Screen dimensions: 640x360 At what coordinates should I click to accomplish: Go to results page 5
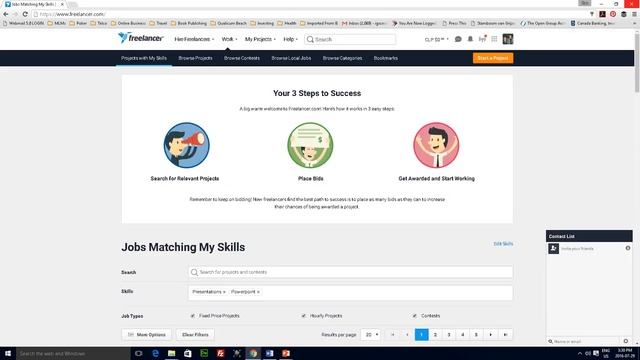[x=476, y=335]
